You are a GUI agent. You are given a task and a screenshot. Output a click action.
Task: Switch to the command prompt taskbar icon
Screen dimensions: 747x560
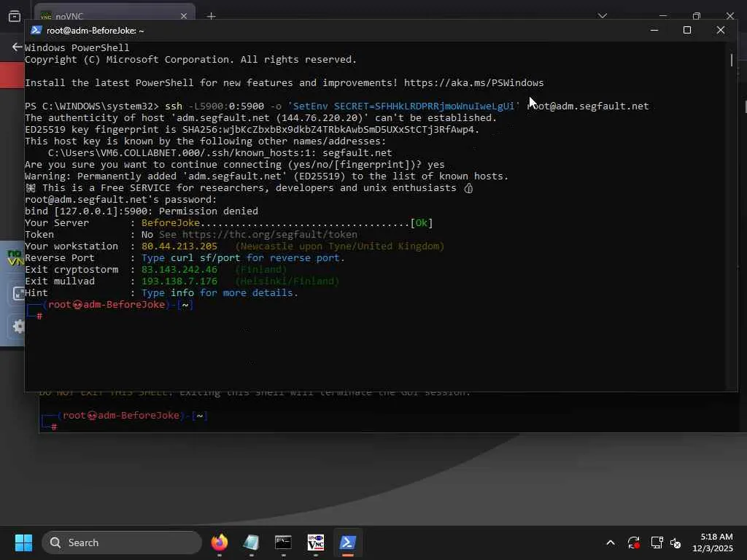point(284,542)
